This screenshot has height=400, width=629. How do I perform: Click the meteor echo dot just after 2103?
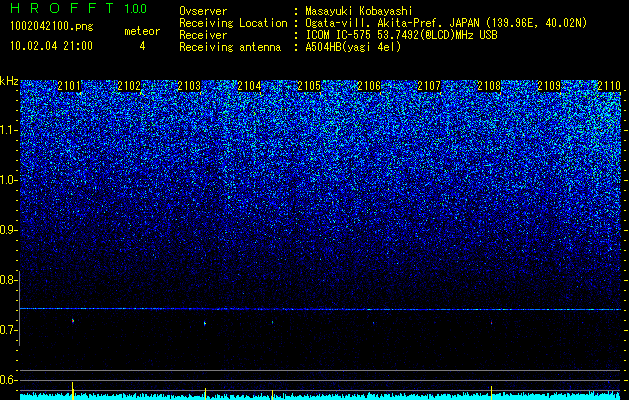[x=205, y=323]
